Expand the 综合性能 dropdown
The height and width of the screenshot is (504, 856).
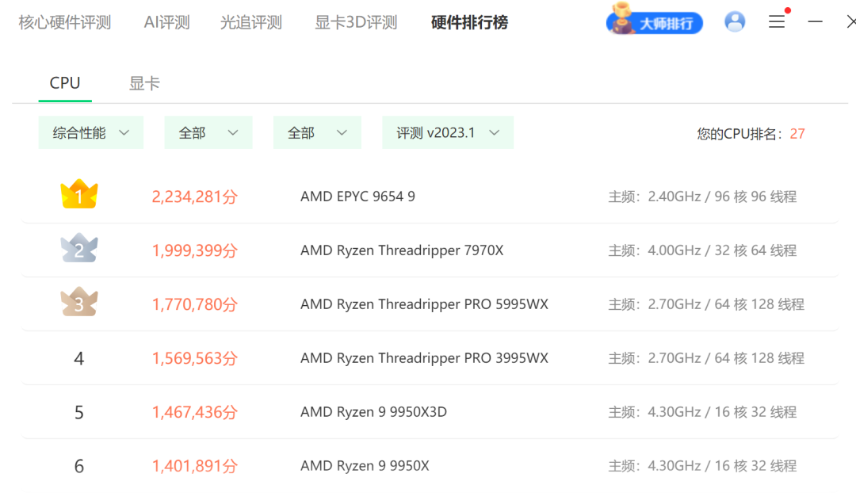click(90, 132)
